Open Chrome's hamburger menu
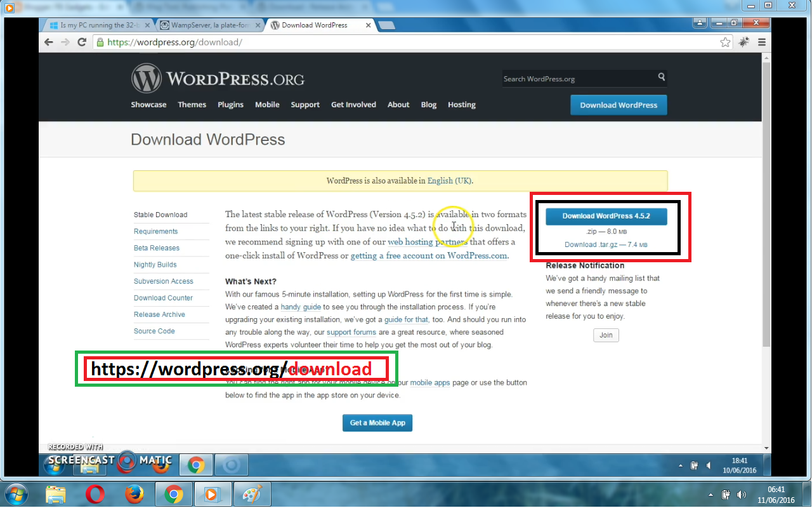 [762, 43]
